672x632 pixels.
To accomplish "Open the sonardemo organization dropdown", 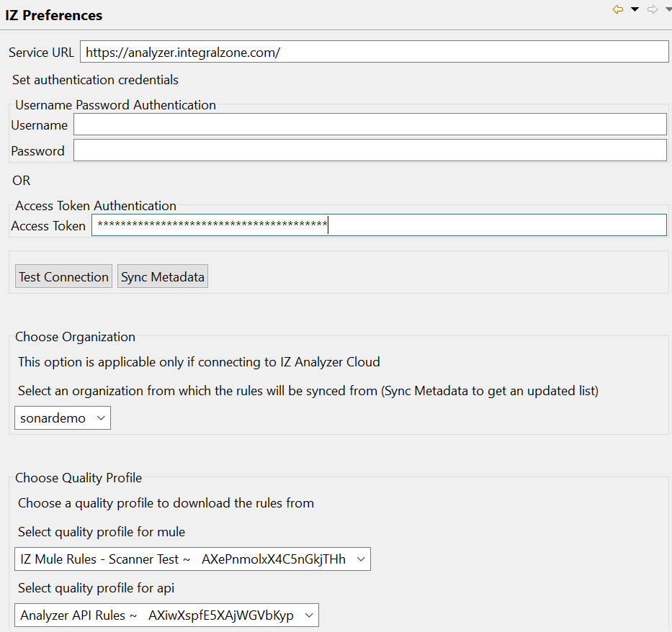I will click(63, 418).
